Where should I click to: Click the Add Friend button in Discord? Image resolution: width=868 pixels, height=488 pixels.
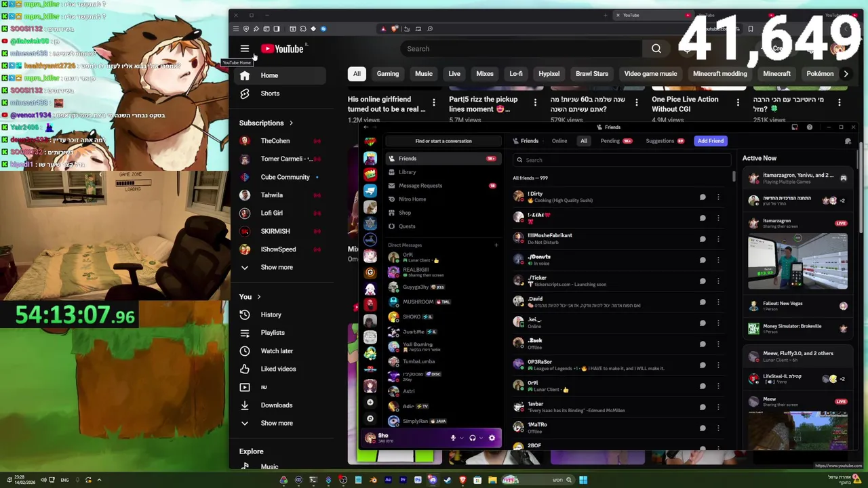pos(710,141)
